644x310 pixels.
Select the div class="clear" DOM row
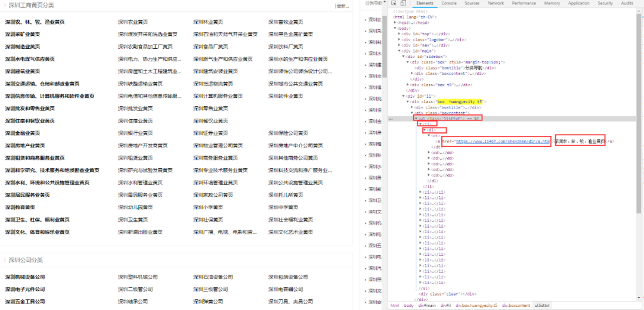click(447, 294)
